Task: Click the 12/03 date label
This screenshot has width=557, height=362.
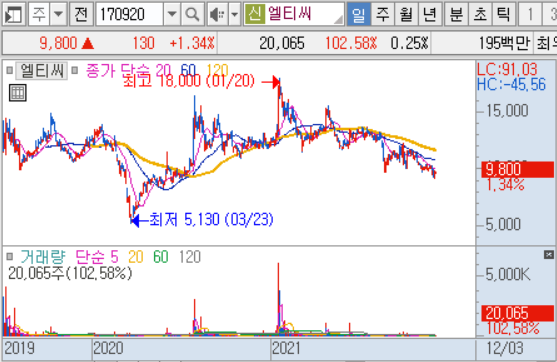Action: [x=505, y=348]
